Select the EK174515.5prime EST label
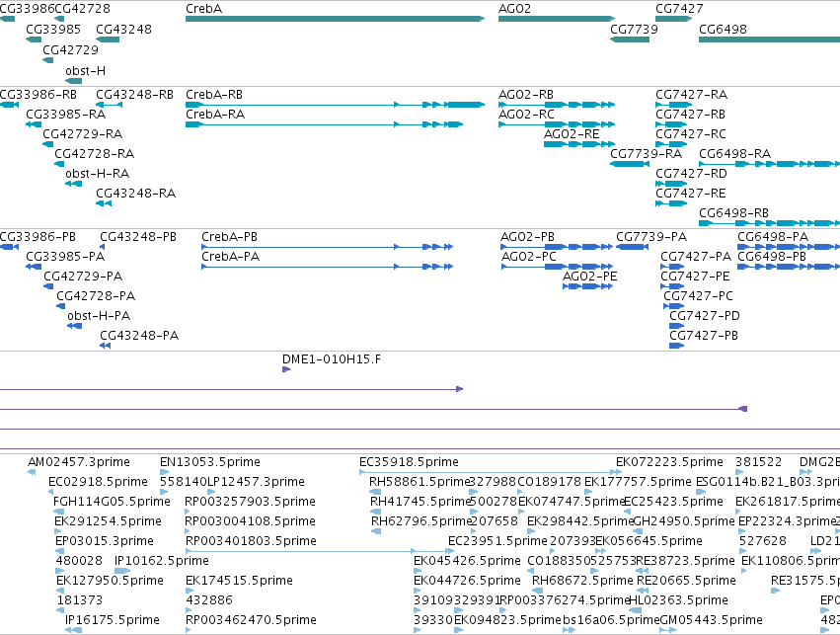Viewport: 840px width, 635px height. pyautogui.click(x=240, y=581)
